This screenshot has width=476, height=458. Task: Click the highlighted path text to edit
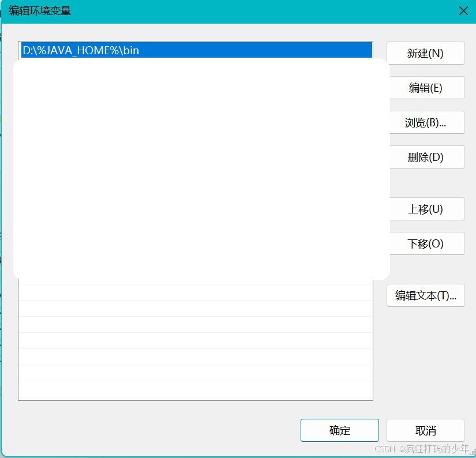[81, 50]
